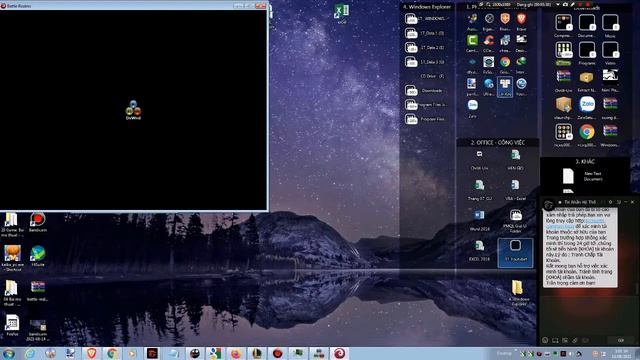This screenshot has height=360, width=640.
Task: Launch Camtasia green C icon
Action: point(472,43)
